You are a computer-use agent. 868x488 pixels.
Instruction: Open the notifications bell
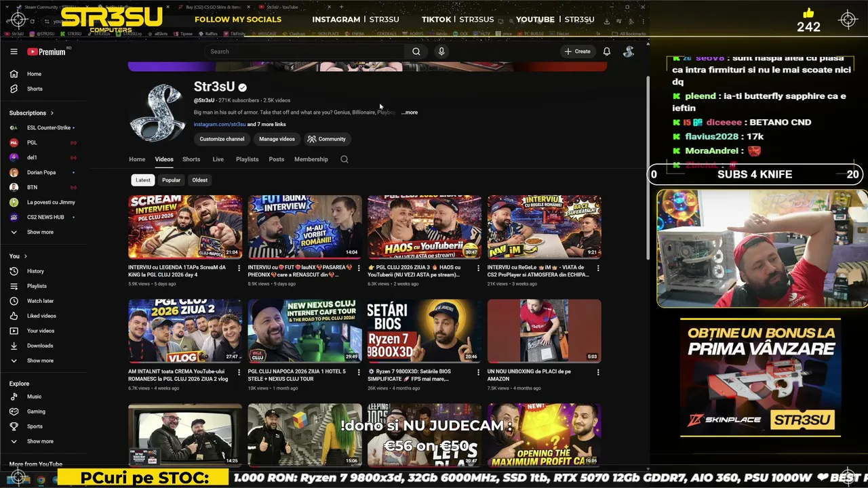point(607,52)
